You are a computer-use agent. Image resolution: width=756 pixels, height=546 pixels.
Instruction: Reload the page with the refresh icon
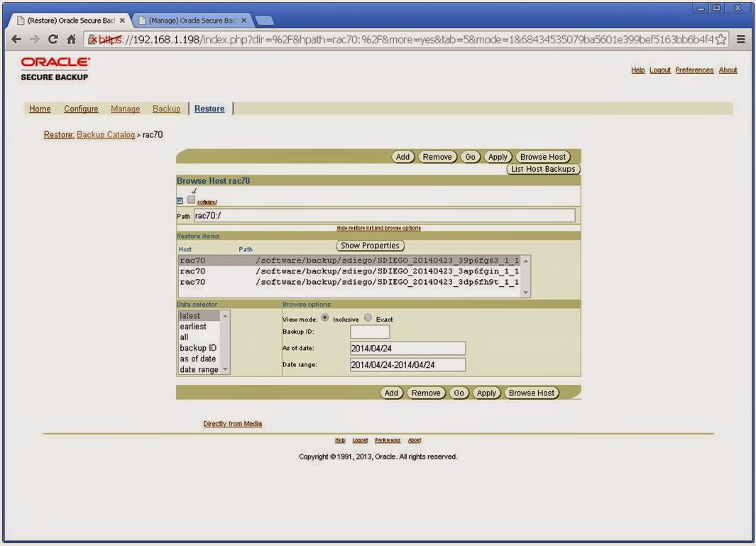53,40
